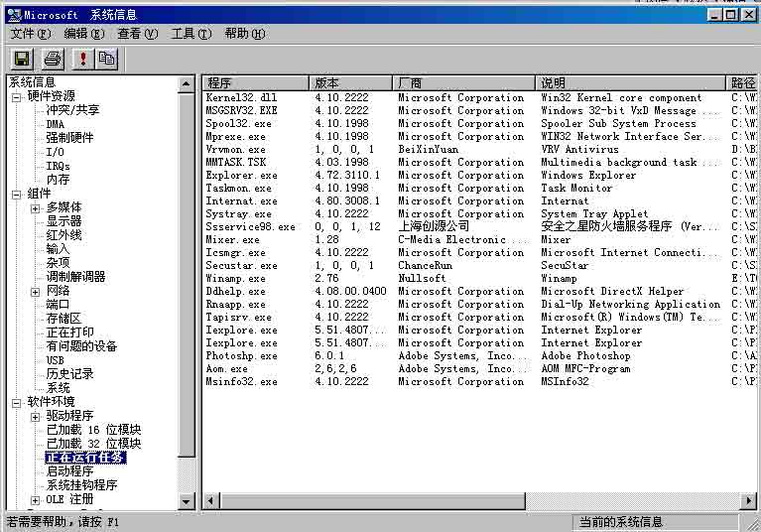Click 当前的系统信息 status bar panel
Viewport: 761px width, 532px height.
click(655, 522)
